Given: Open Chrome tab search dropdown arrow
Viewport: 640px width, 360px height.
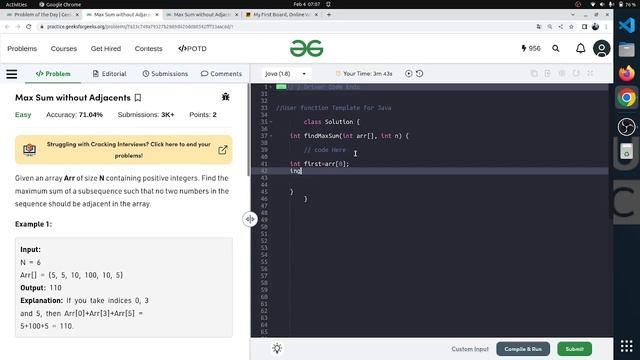Looking at the screenshot, I should point(573,14).
